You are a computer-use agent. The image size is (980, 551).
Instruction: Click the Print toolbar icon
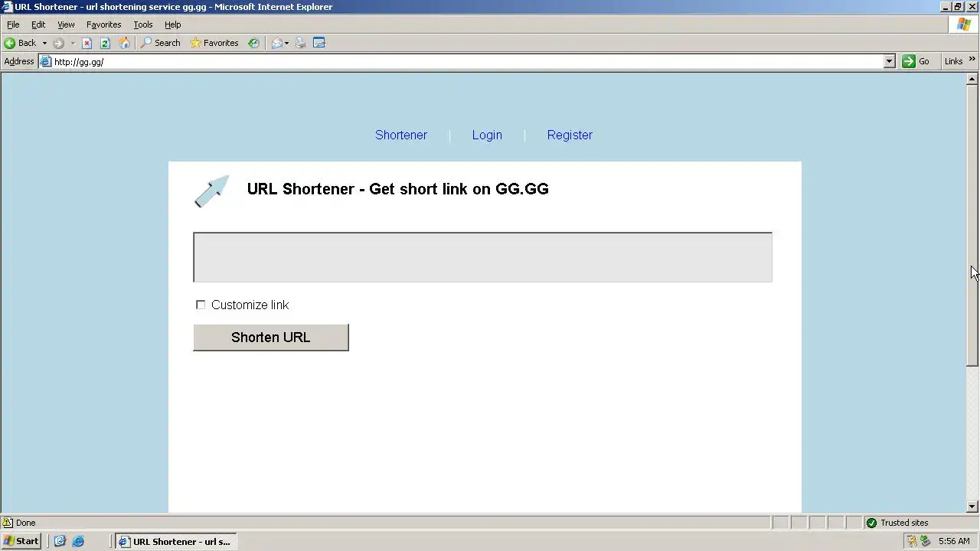coord(300,43)
